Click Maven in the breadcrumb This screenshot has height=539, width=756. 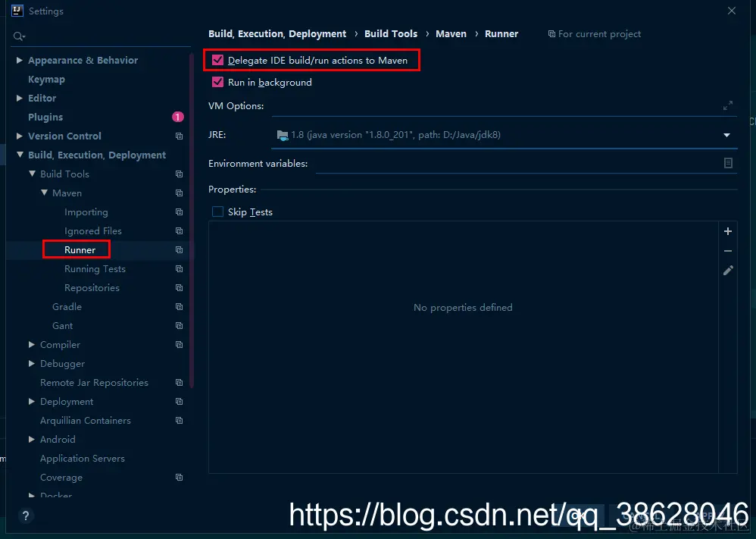451,34
